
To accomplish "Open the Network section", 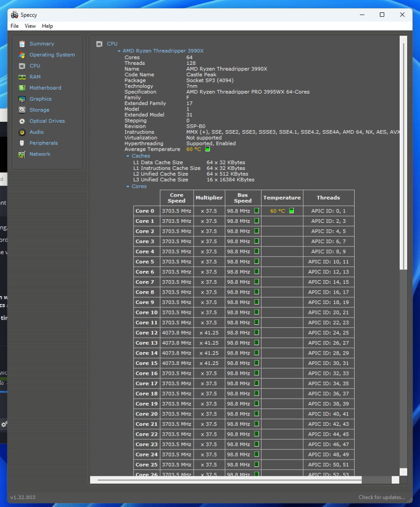I will pos(40,154).
